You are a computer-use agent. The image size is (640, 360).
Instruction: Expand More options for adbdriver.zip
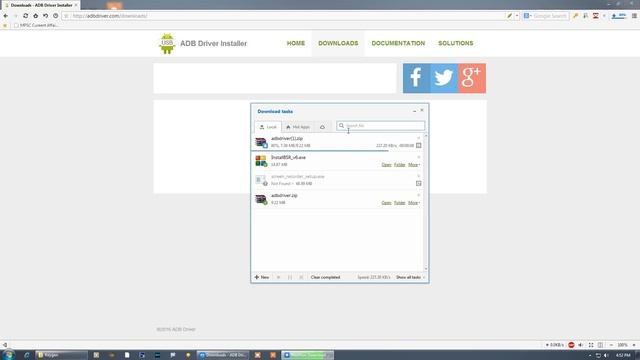[414, 203]
